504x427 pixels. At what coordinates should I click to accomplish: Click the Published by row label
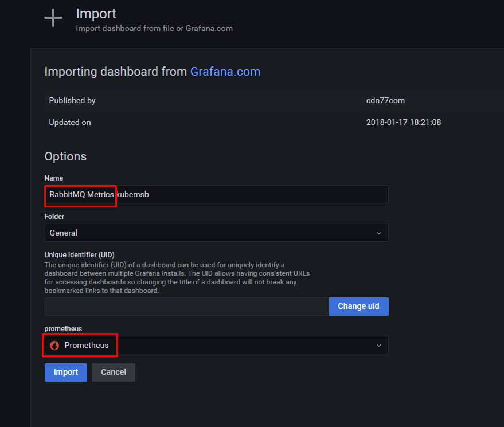(x=72, y=100)
